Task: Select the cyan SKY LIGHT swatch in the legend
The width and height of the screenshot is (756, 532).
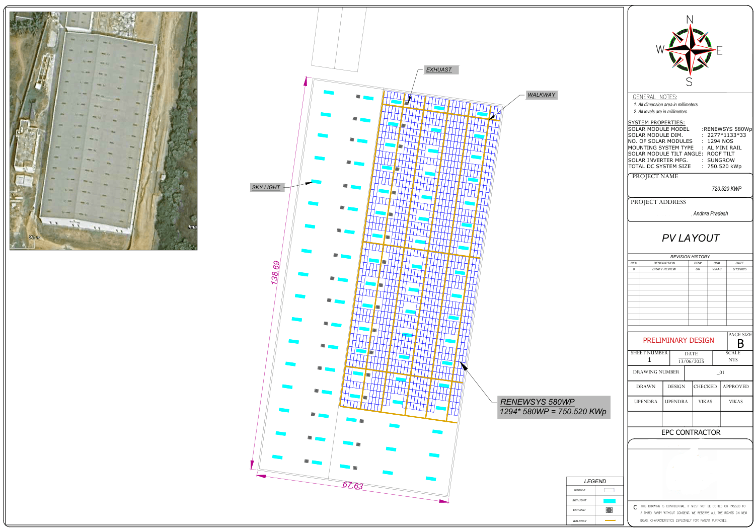Action: click(x=609, y=501)
